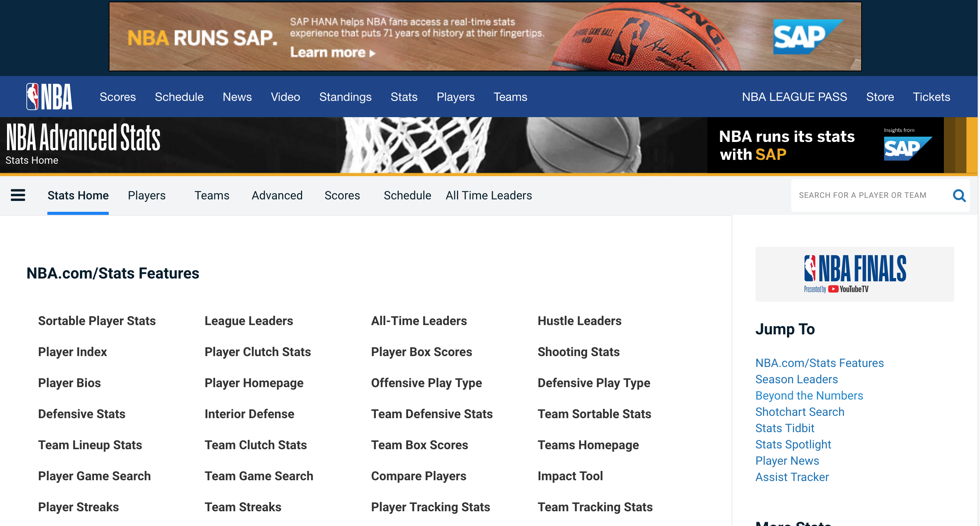Open Interior Defense

coord(249,414)
